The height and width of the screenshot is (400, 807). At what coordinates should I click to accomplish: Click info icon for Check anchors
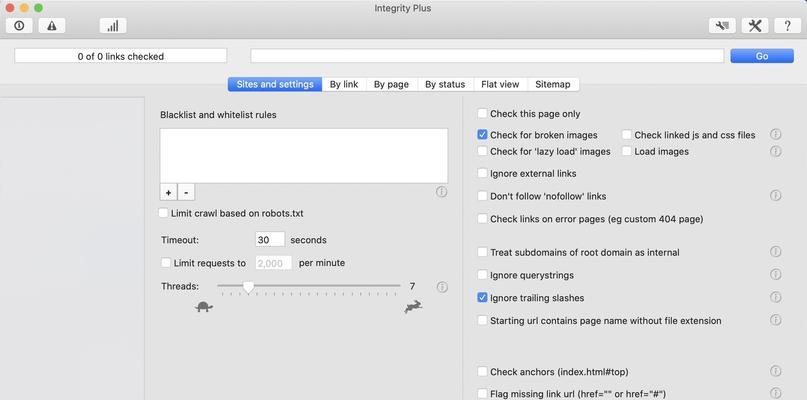[x=776, y=371]
